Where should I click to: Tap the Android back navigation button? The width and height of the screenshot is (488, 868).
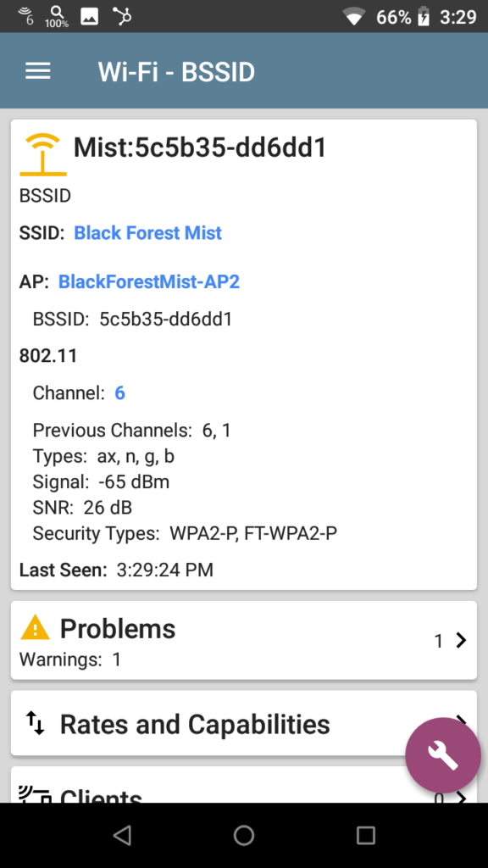[x=122, y=835]
